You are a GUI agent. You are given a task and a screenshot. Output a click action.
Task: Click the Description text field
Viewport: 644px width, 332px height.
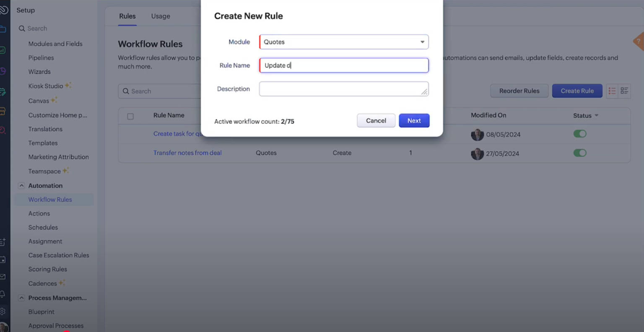(343, 88)
